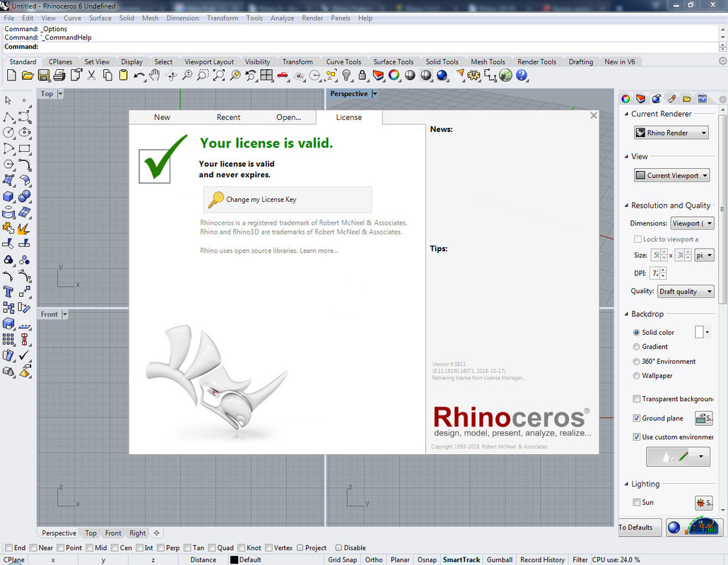Select the Text object tool
728x565 pixels.
pyautogui.click(x=8, y=291)
